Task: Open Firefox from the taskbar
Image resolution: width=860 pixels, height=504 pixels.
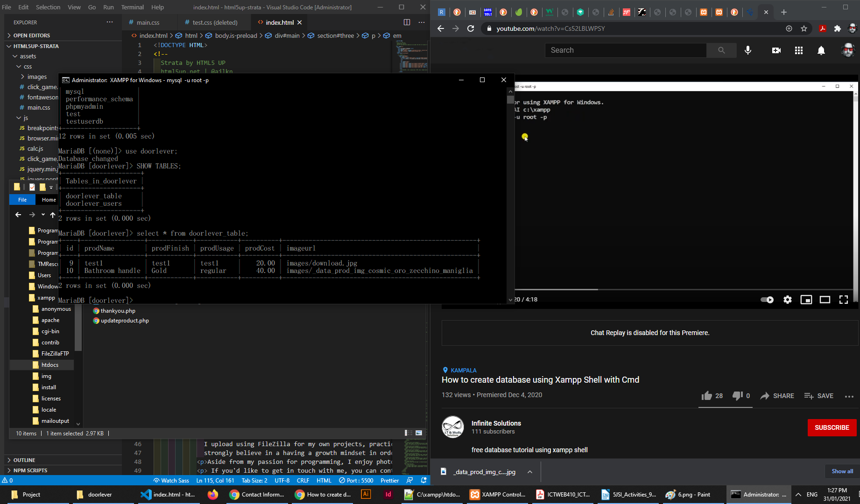Action: [x=213, y=495]
